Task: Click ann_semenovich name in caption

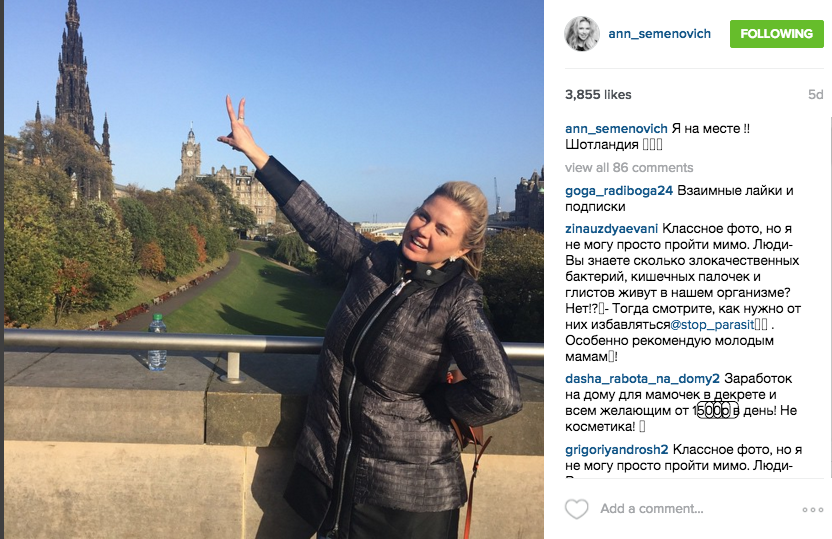Action: 616,129
